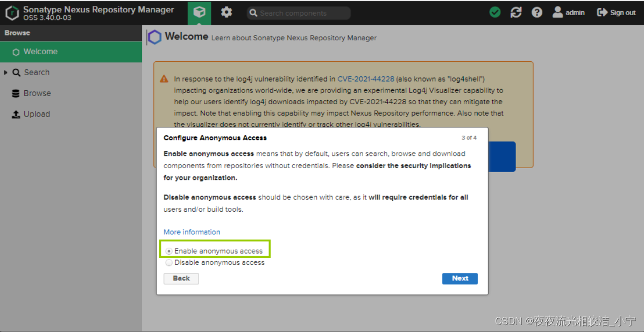
Task: Click the admin username label
Action: (x=575, y=13)
